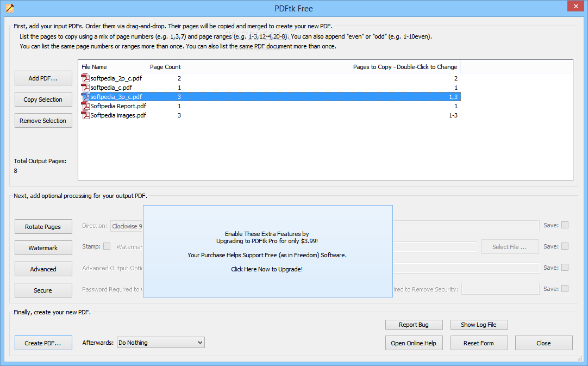Click the PDFtk app icon in title bar
Image resolution: width=588 pixels, height=366 pixels.
pyautogui.click(x=10, y=8)
